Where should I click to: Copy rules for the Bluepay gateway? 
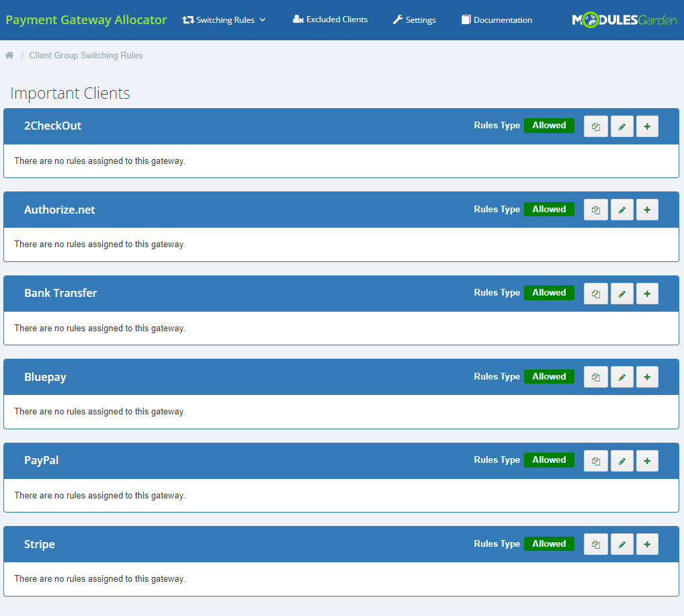point(595,377)
